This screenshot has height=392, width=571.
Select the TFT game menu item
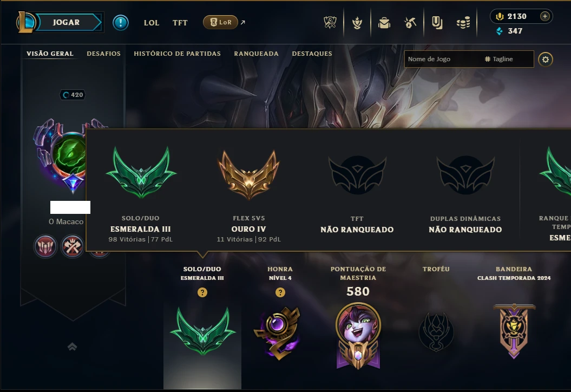[180, 23]
